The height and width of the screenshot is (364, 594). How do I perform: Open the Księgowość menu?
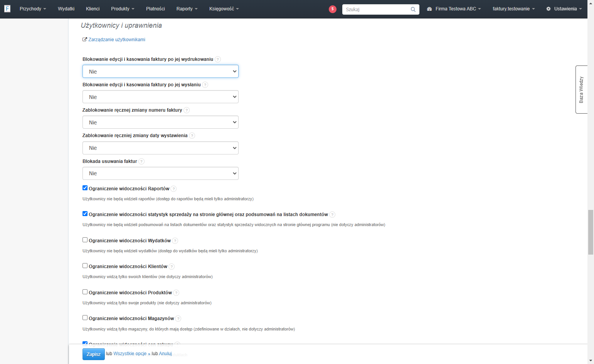click(224, 9)
